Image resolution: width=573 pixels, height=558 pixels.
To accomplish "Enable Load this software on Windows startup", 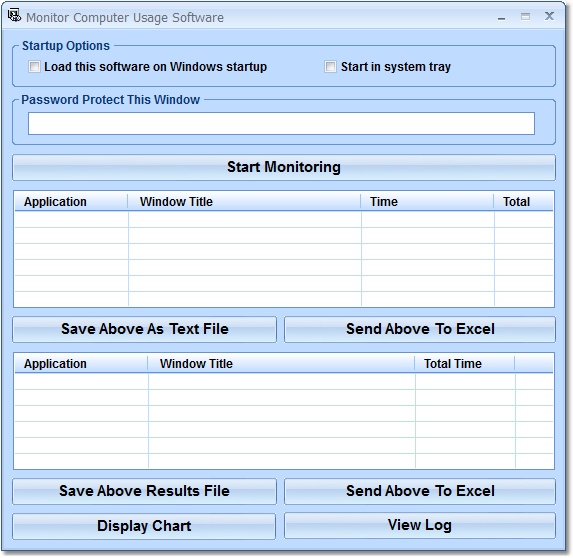I will coord(34,67).
